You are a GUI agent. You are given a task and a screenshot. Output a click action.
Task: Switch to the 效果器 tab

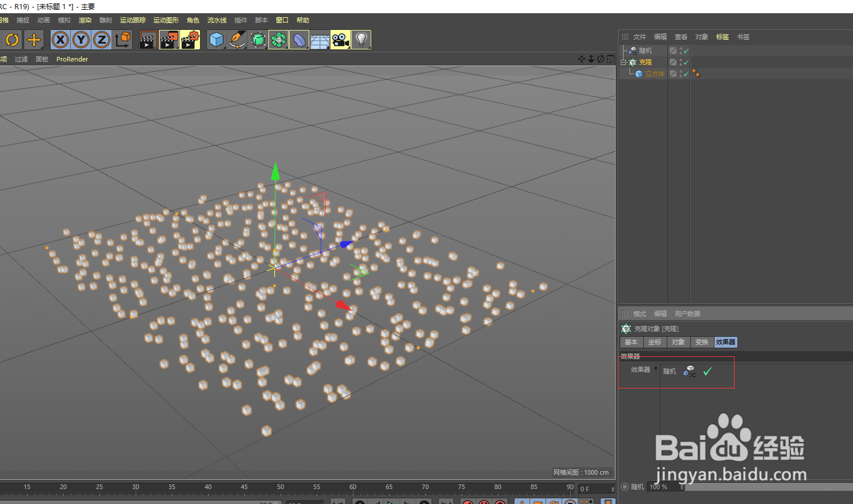click(725, 342)
